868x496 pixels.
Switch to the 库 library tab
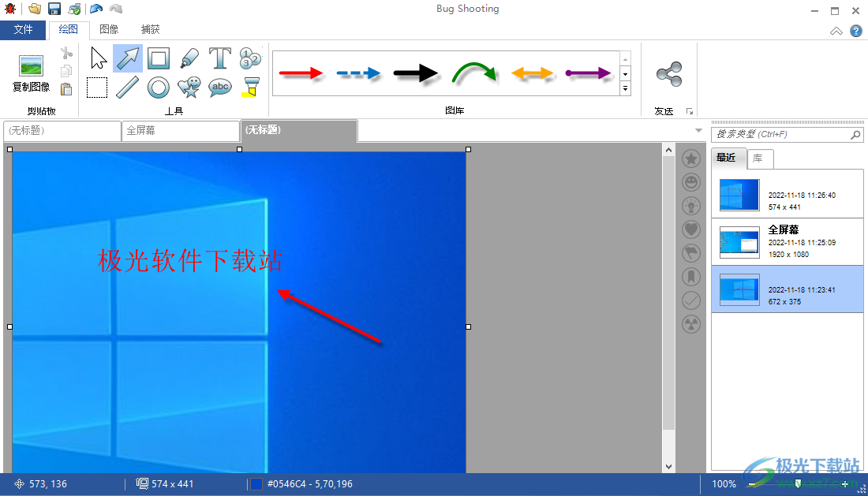[758, 158]
